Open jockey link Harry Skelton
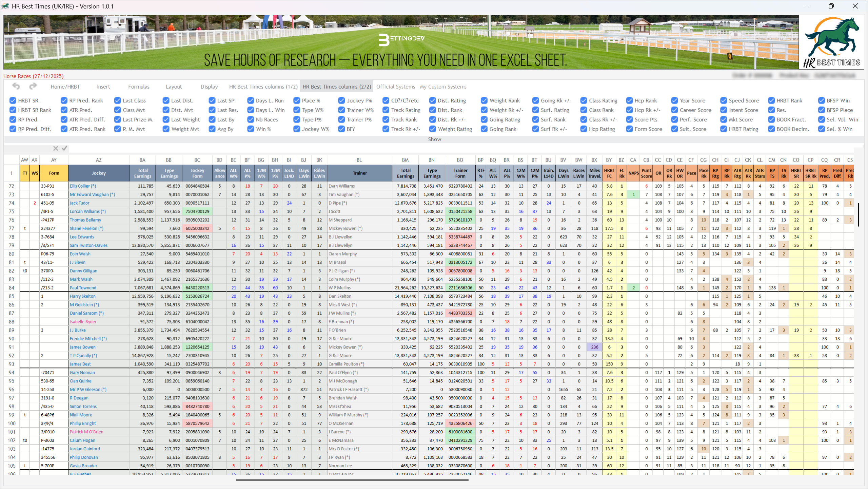Viewport: 868px width, 489px height. (83, 296)
